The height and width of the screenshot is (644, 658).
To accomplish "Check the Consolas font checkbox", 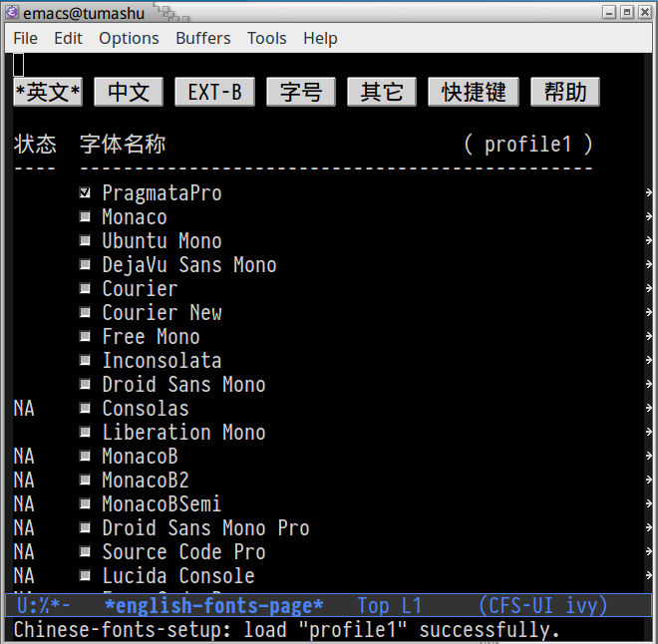I will click(85, 408).
